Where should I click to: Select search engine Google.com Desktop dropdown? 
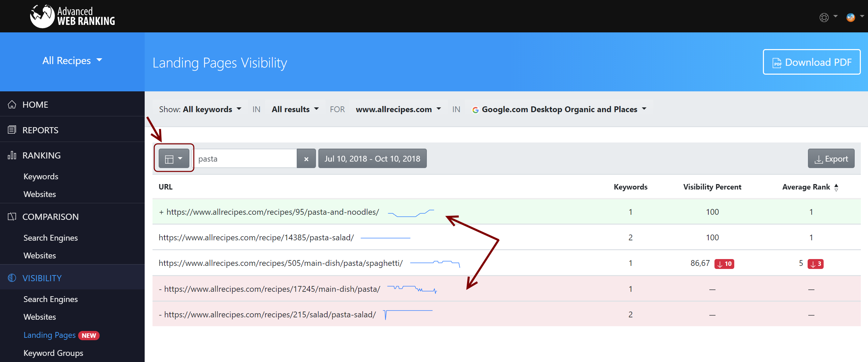(559, 109)
